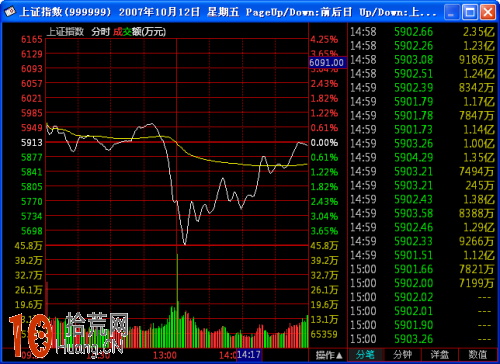Click the 6165 price axis label
Screen dimensions: 500x364
click(x=32, y=40)
